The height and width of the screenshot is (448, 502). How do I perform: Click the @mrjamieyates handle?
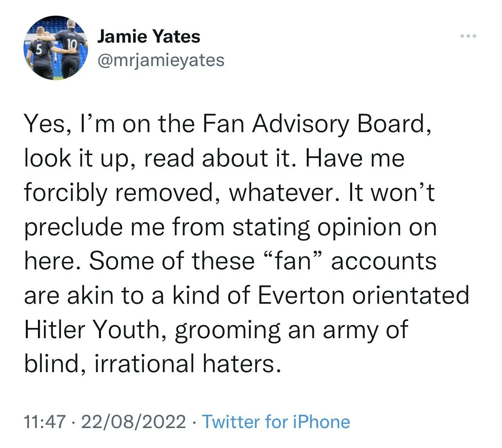click(x=161, y=60)
